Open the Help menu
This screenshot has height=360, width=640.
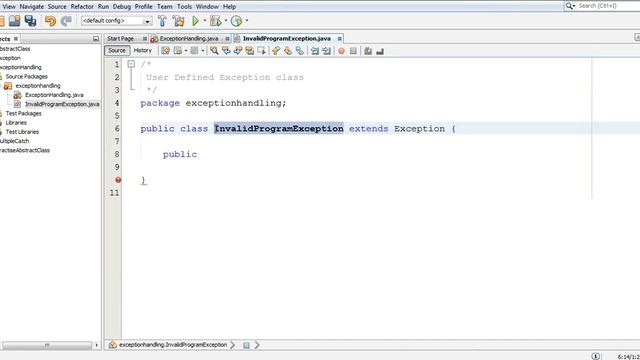pyautogui.click(x=229, y=7)
